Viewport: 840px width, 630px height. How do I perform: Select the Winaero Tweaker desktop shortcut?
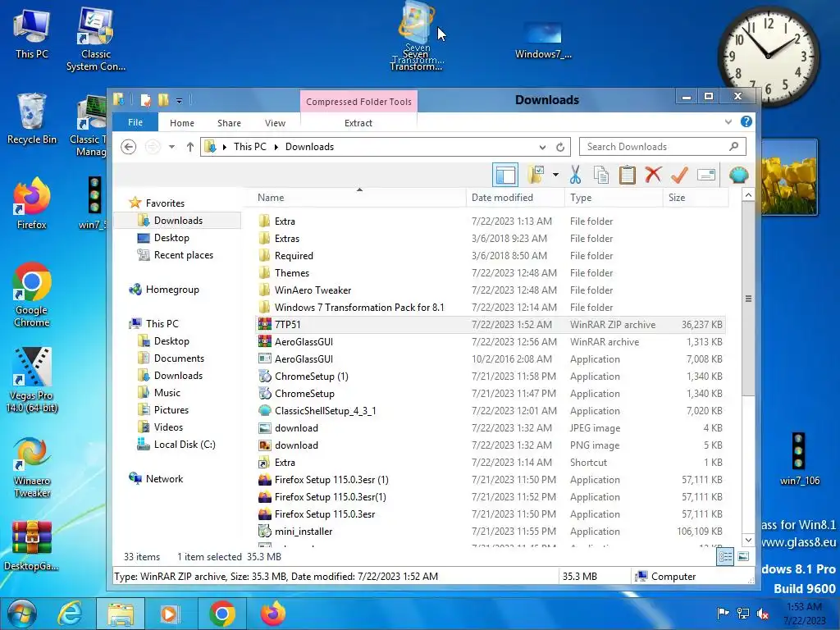pos(32,468)
